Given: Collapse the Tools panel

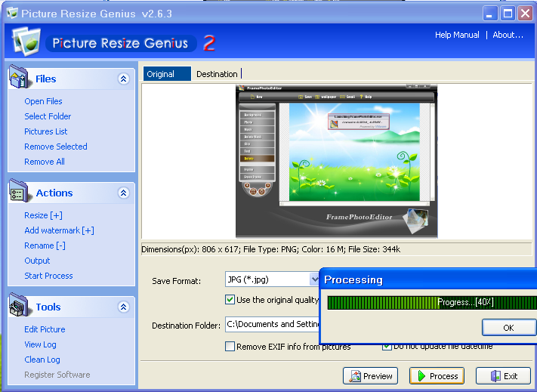Looking at the screenshot, I should [124, 307].
